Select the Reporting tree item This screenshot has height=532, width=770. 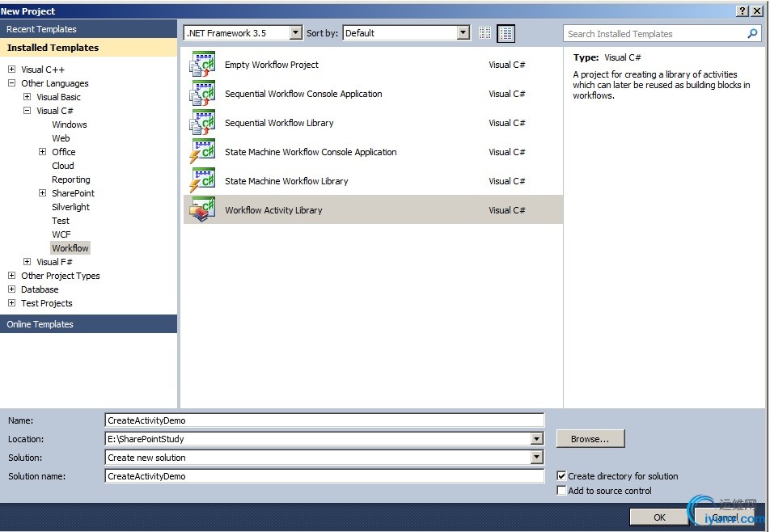click(70, 179)
